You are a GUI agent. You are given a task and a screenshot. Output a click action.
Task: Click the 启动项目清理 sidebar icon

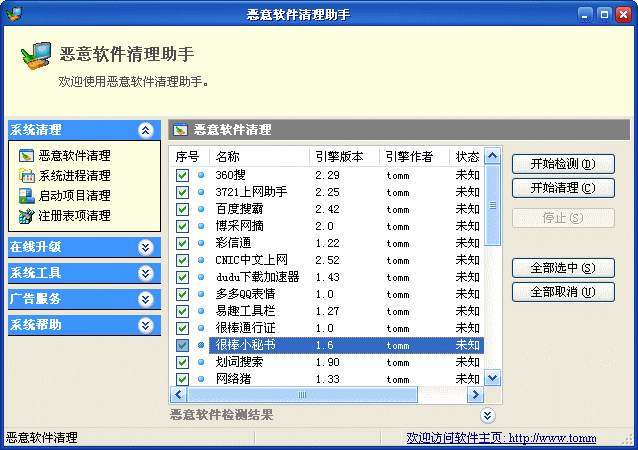tap(26, 196)
